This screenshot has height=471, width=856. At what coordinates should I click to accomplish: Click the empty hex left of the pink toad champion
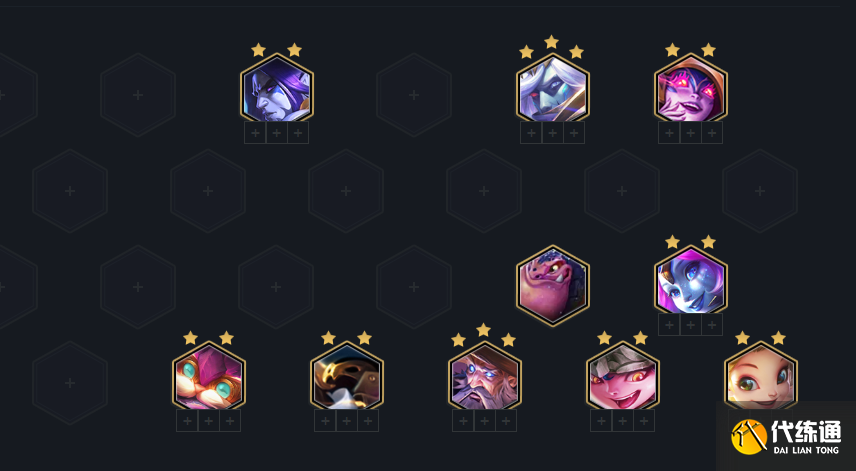[414, 287]
